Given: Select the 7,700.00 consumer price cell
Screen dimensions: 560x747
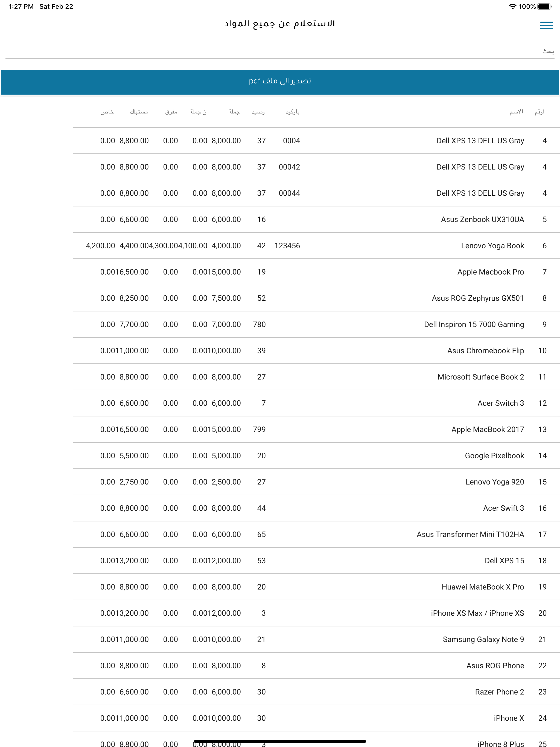Looking at the screenshot, I should (134, 325).
